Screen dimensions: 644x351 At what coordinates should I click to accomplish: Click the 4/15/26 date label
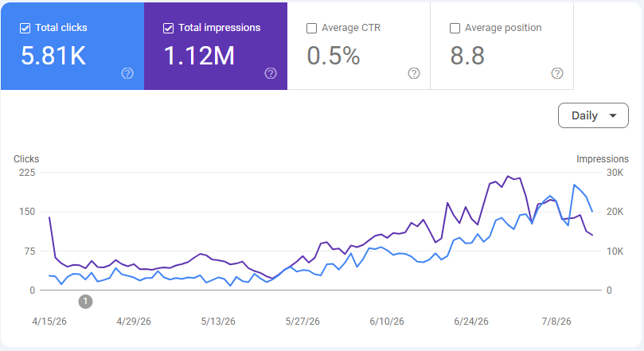point(49,322)
